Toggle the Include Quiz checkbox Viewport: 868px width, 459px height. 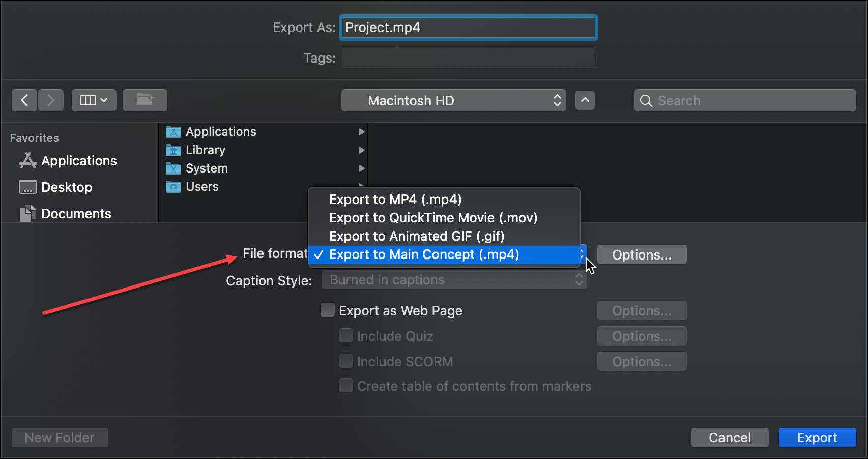(x=346, y=336)
